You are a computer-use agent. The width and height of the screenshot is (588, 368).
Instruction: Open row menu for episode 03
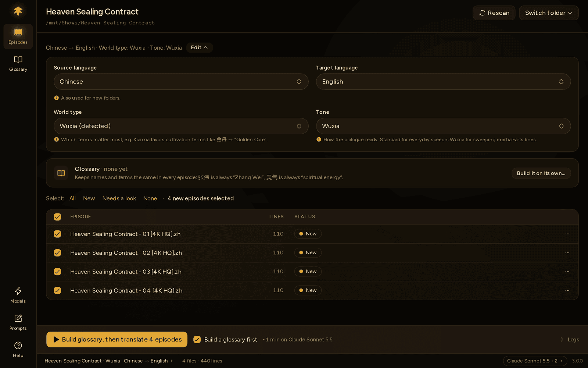point(567,272)
